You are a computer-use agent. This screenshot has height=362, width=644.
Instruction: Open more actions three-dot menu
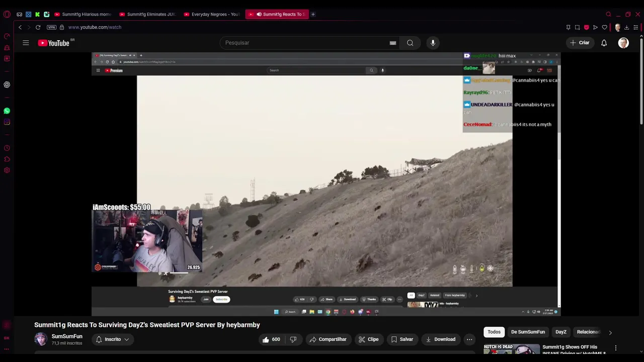tap(469, 339)
